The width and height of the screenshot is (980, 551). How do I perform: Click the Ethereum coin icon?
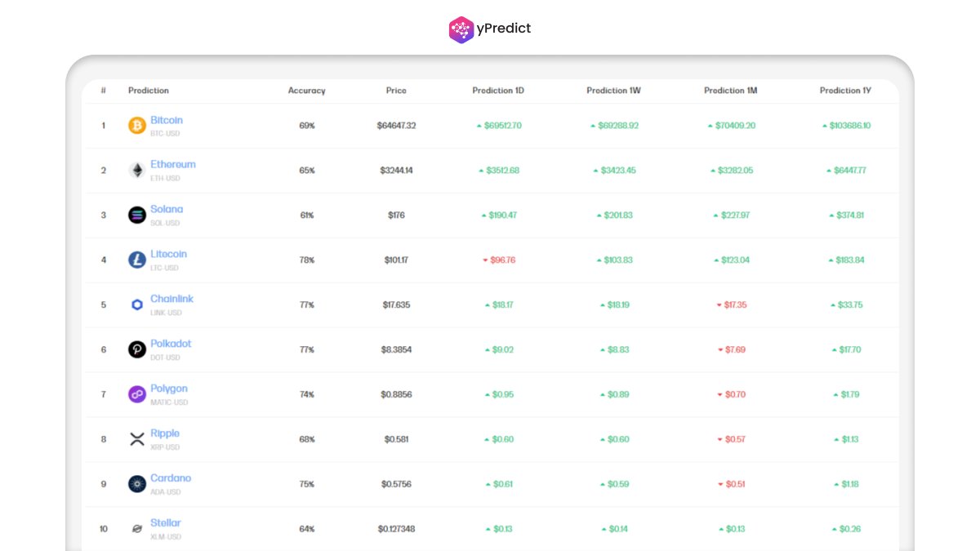pyautogui.click(x=137, y=171)
